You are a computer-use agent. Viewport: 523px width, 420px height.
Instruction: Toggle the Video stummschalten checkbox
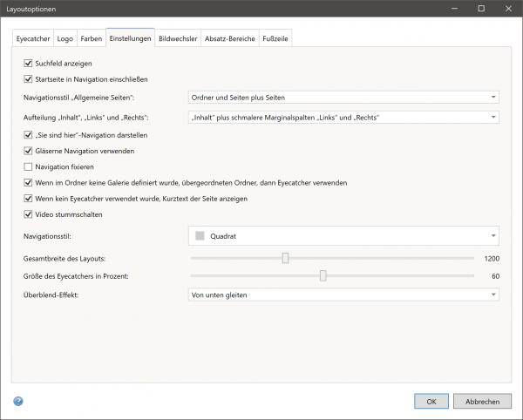pos(28,214)
